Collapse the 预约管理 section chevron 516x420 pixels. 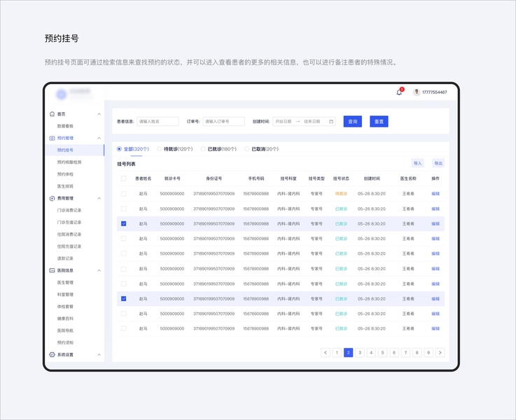[99, 138]
